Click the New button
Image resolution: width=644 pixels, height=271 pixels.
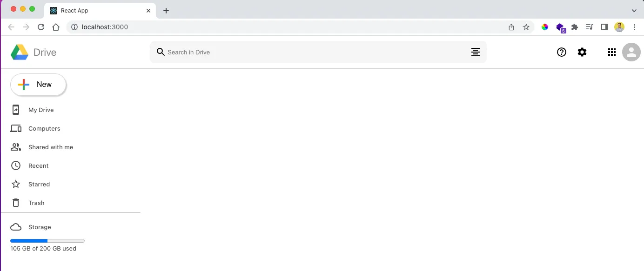pos(38,84)
